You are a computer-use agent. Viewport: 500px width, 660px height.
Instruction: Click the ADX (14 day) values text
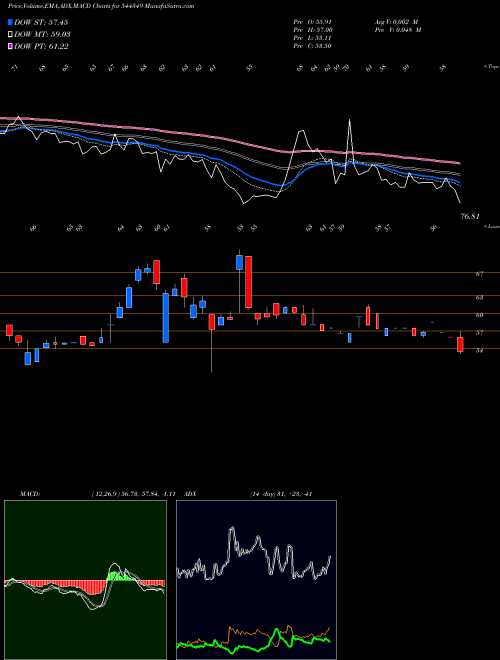coord(281,494)
